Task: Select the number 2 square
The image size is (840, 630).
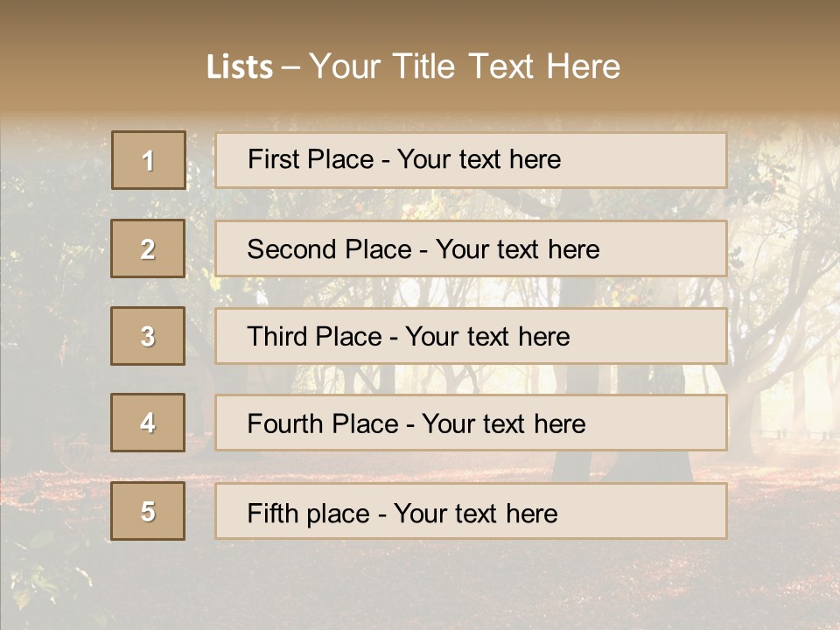Action: point(148,249)
